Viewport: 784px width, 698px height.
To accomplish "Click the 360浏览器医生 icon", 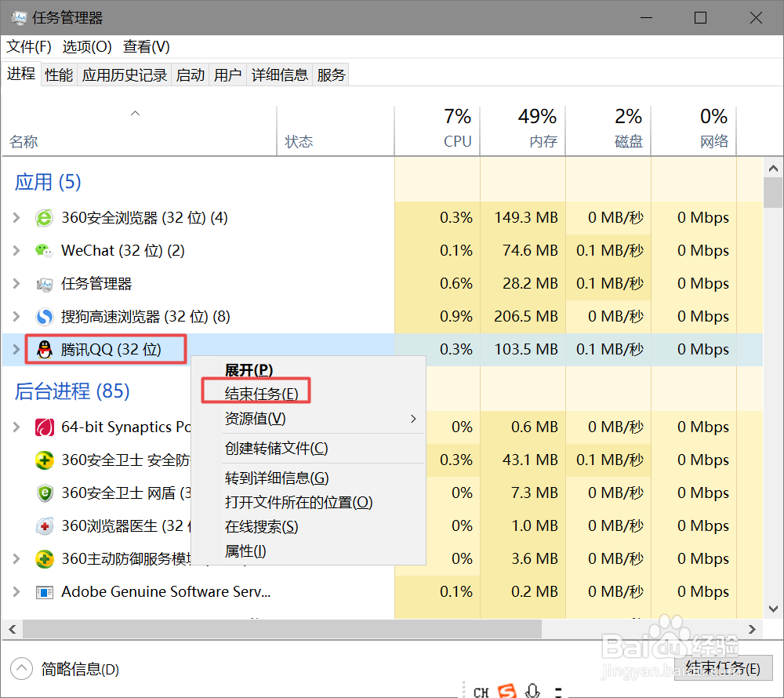I will tap(44, 526).
